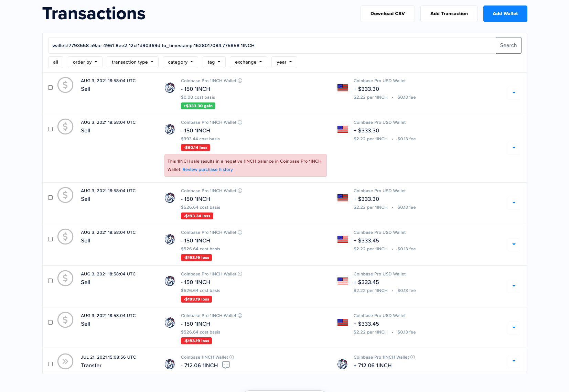Click the red -$60.14 loss badge
Screen dimensions: 569x392
click(195, 148)
